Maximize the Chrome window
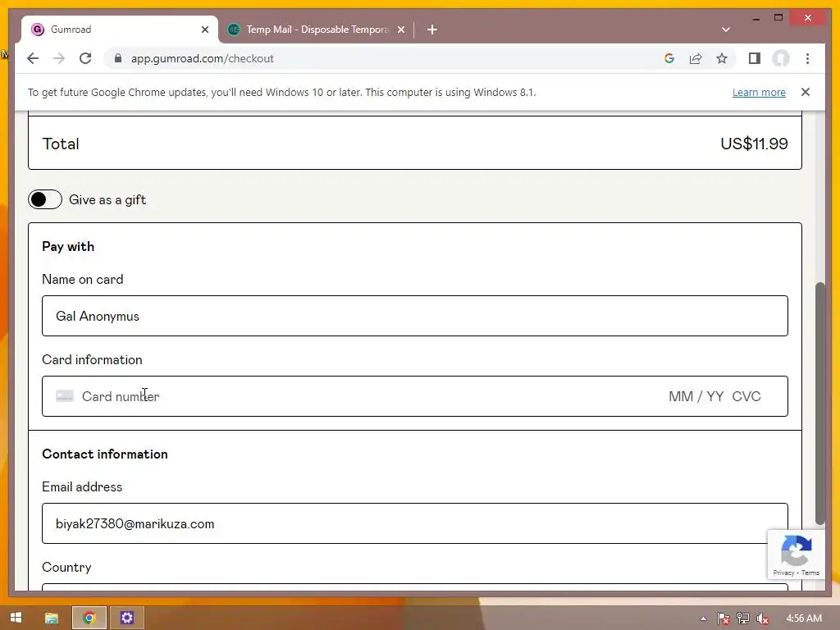 [778, 18]
